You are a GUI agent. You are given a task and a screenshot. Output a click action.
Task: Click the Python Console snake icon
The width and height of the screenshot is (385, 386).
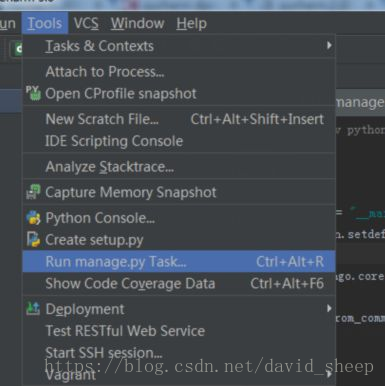(x=33, y=218)
